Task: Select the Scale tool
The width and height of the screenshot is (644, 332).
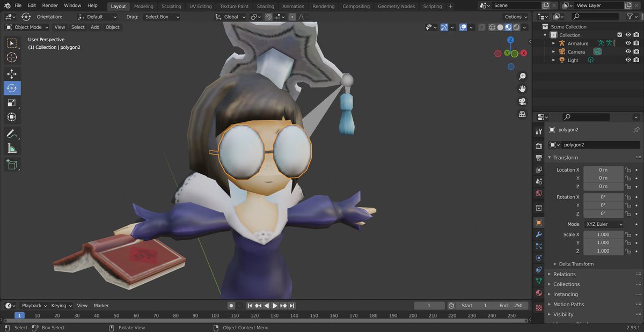Action: coord(12,102)
